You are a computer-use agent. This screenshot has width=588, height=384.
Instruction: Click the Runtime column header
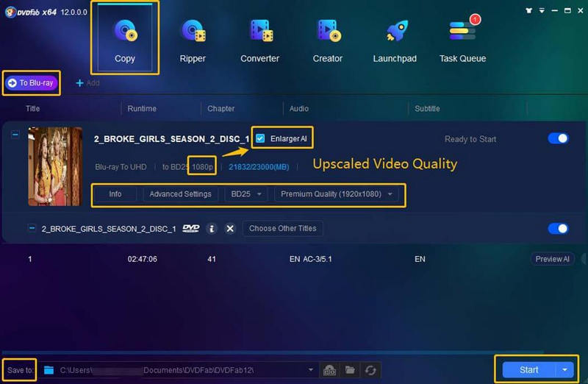pos(142,108)
